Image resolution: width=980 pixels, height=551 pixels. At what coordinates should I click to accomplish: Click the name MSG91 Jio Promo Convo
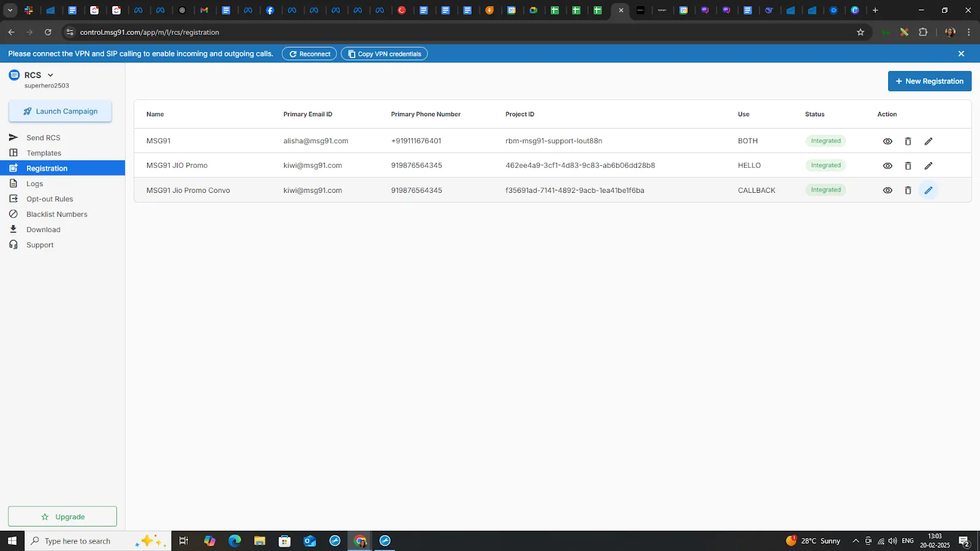[x=188, y=190]
